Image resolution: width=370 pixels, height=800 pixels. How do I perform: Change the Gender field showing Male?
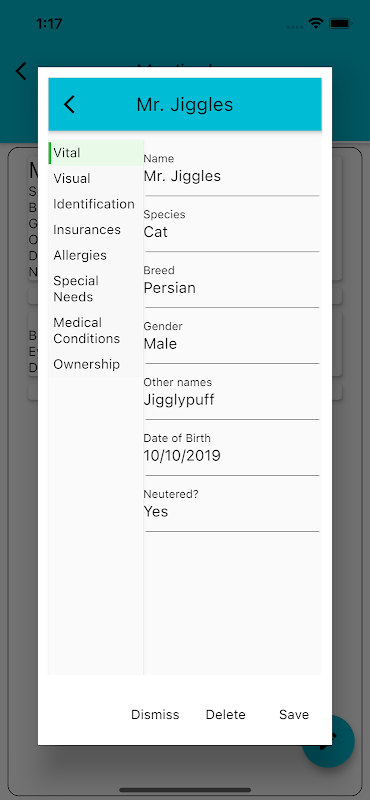point(232,337)
